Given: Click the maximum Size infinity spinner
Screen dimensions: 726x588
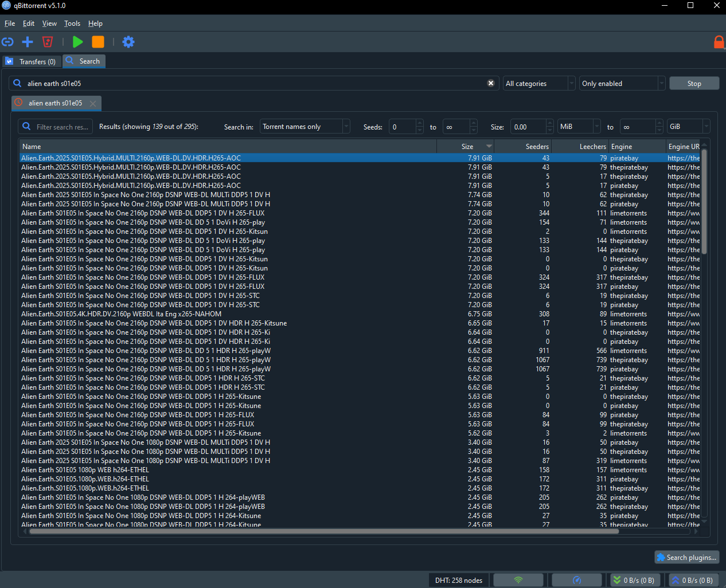Looking at the screenshot, I should coord(642,127).
